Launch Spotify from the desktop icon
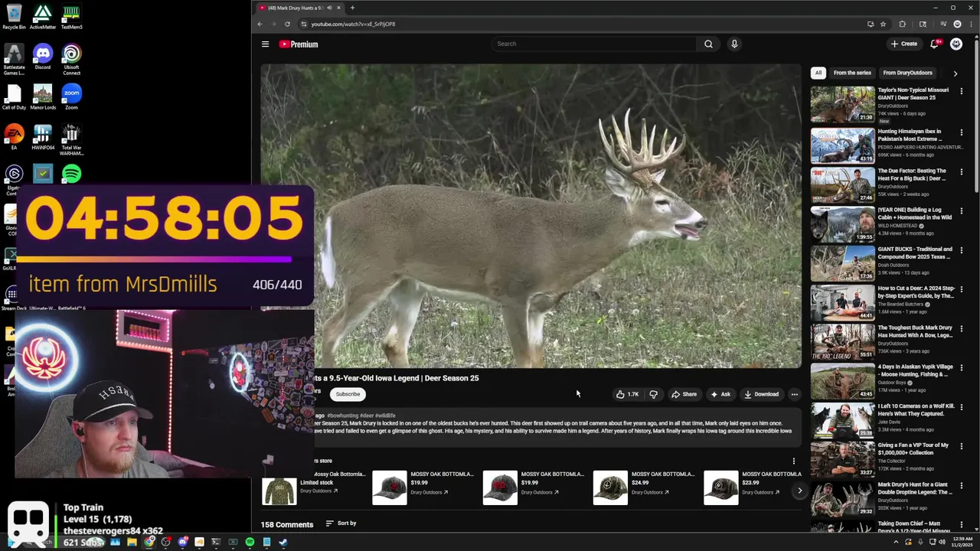The width and height of the screenshot is (980, 551). click(71, 174)
